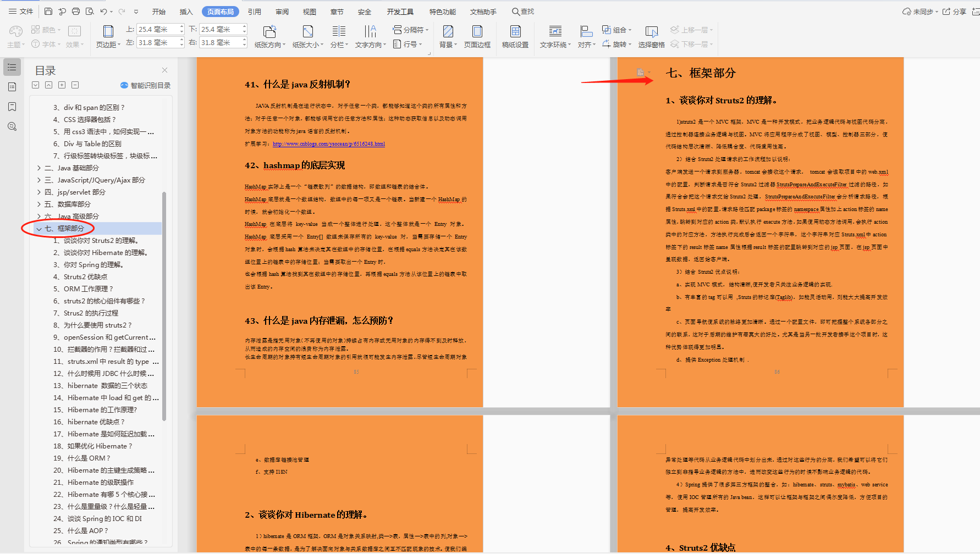Select the bookmark icon in left sidebar
Screen dimensions: 980x554
click(12, 107)
